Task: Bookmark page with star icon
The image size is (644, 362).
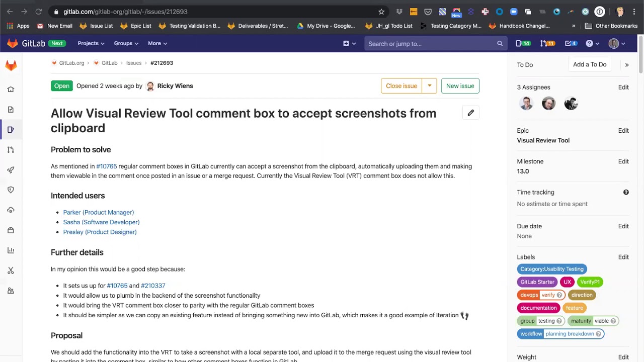Action: click(381, 12)
